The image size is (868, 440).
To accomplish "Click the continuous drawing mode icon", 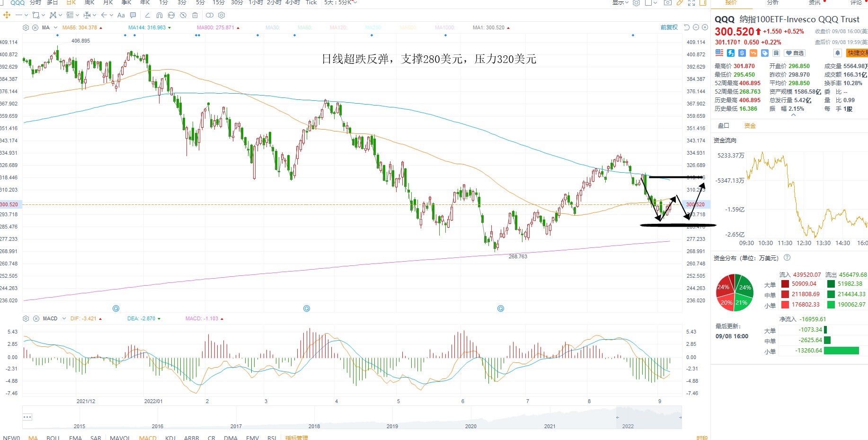I will pyautogui.click(x=171, y=15).
